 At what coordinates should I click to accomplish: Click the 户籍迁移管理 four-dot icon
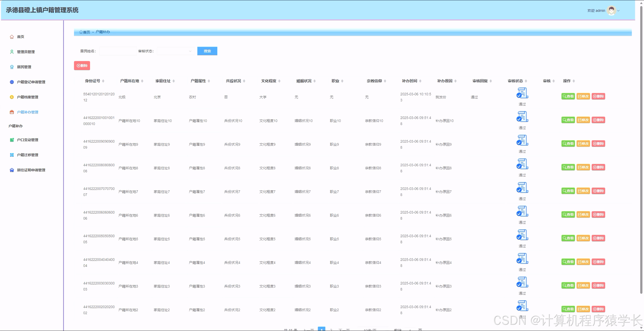click(x=12, y=155)
